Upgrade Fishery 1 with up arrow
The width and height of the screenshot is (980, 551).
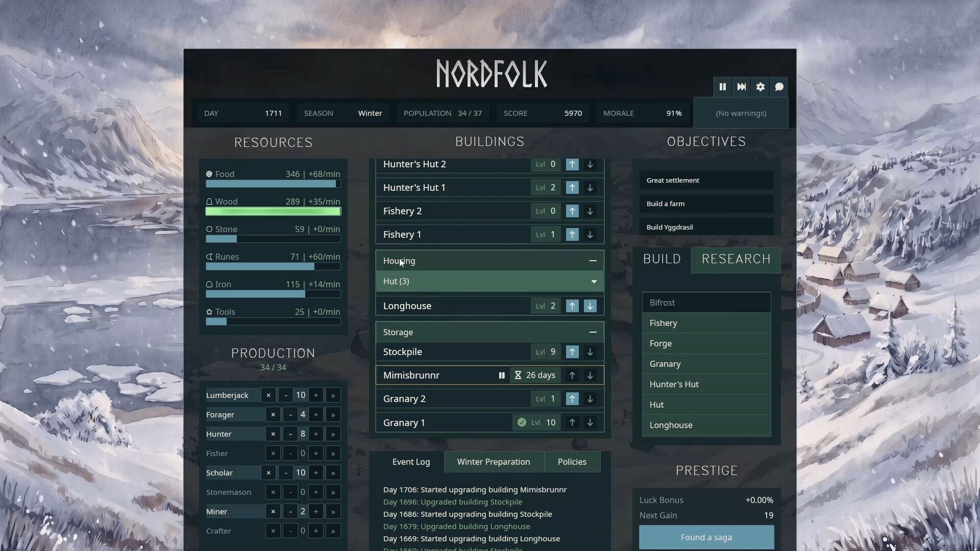click(x=572, y=235)
